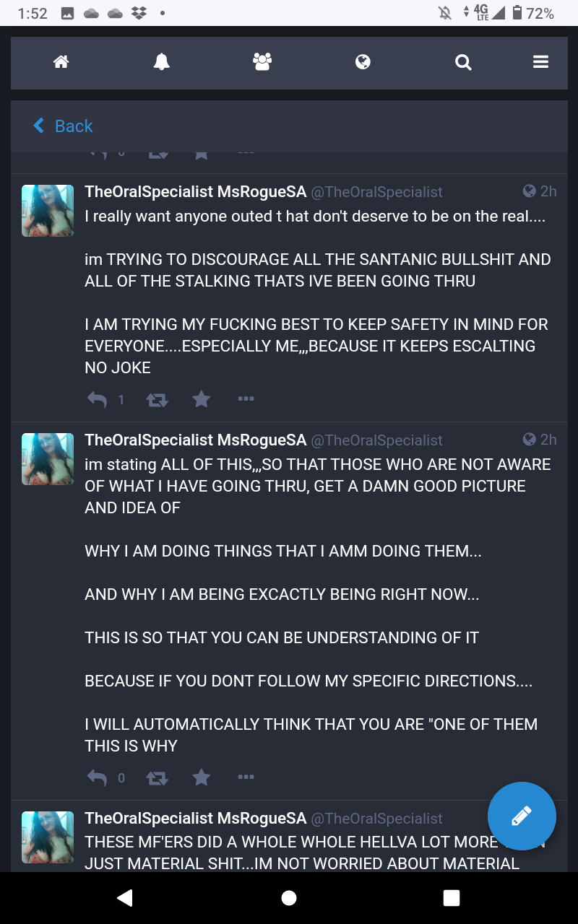Image resolution: width=578 pixels, height=924 pixels.
Task: Open more options on the safety post
Action: (246, 399)
